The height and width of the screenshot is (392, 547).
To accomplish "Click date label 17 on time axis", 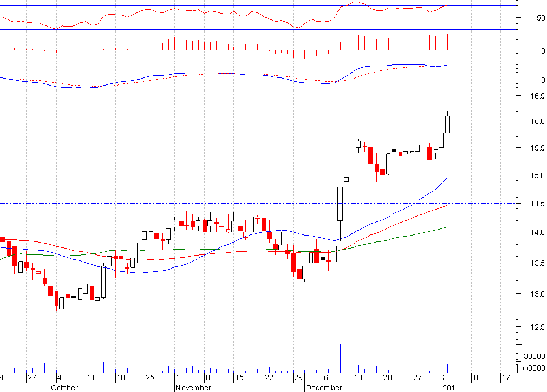I will tap(506, 377).
